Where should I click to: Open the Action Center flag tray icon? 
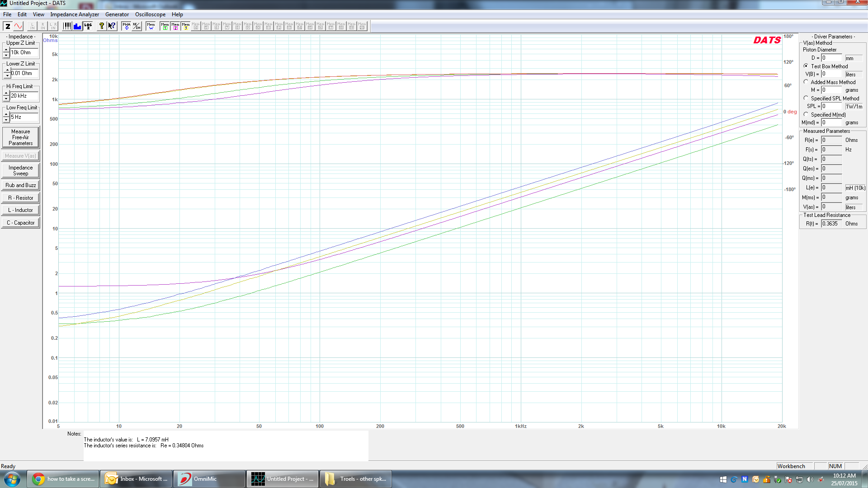tap(788, 479)
